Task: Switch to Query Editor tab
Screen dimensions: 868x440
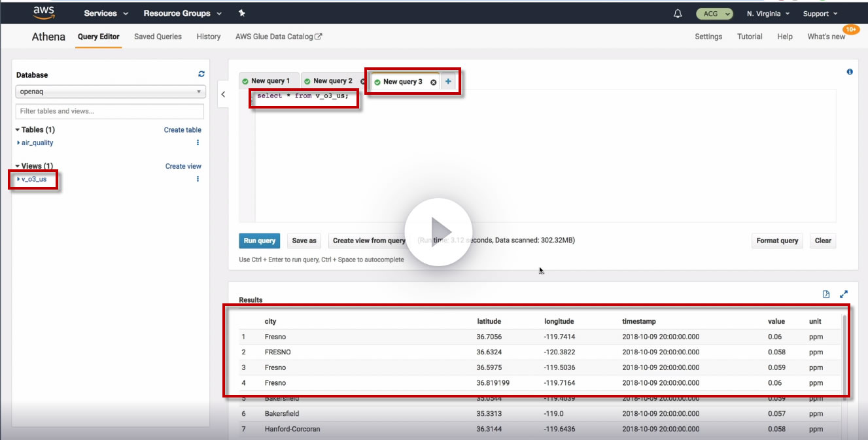Action: click(x=99, y=37)
